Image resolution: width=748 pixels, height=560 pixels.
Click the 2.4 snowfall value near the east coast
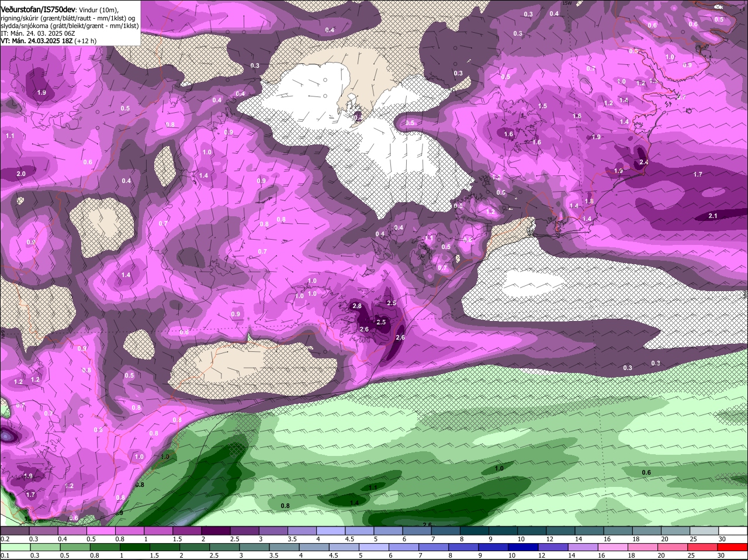pyautogui.click(x=644, y=162)
